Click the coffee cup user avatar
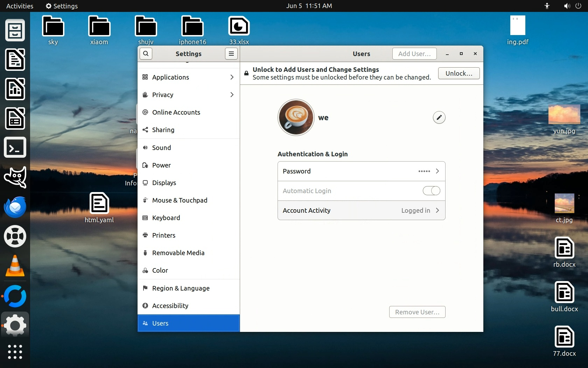This screenshot has width=588, height=368. [x=296, y=117]
